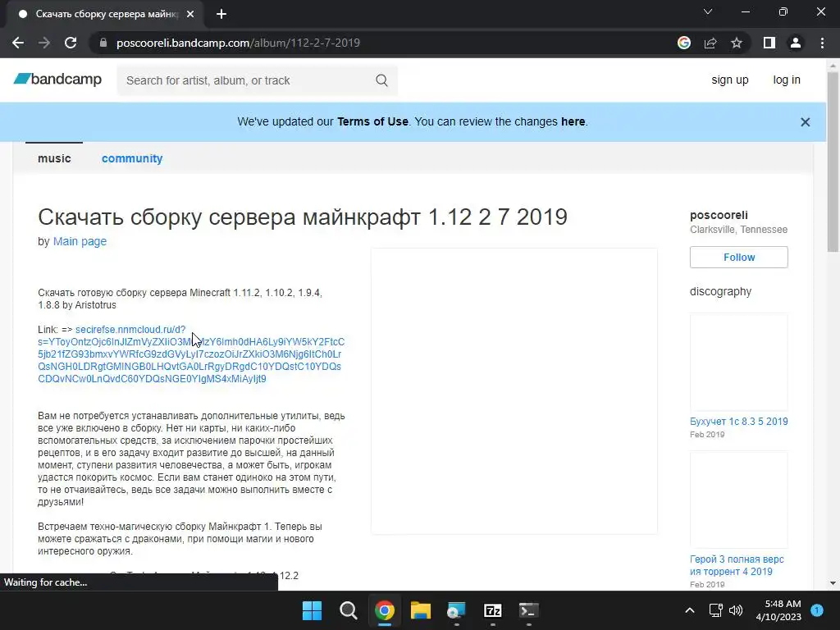Click the discography heading
This screenshot has height=630, width=840.
pos(720,291)
